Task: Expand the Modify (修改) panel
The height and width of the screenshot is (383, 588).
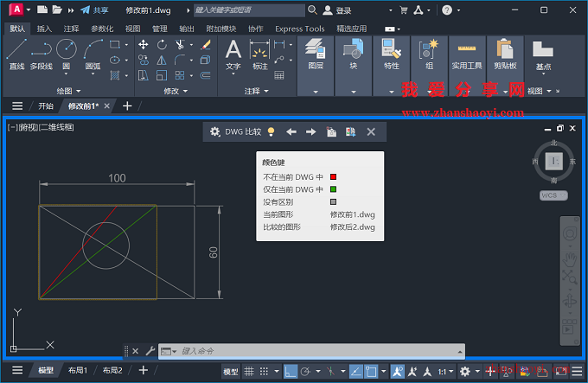Action: [176, 91]
